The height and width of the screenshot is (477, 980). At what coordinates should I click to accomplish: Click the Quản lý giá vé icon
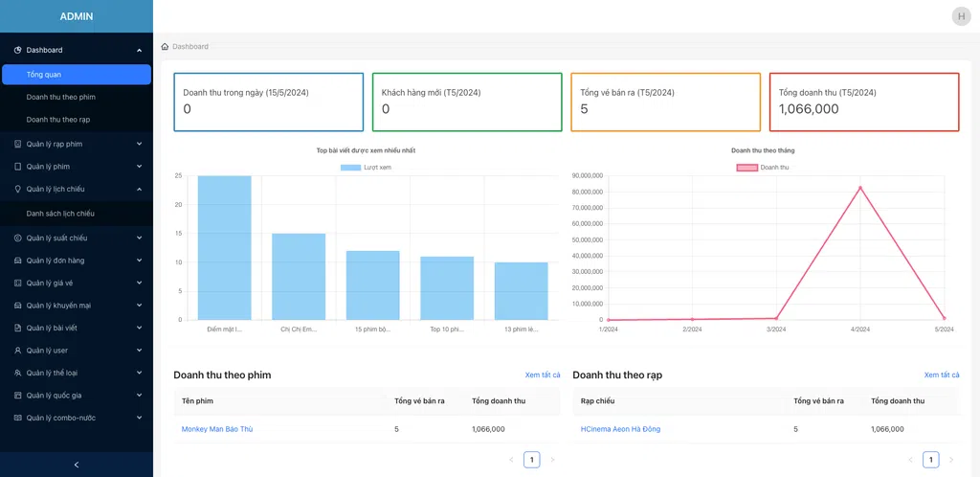(x=17, y=284)
